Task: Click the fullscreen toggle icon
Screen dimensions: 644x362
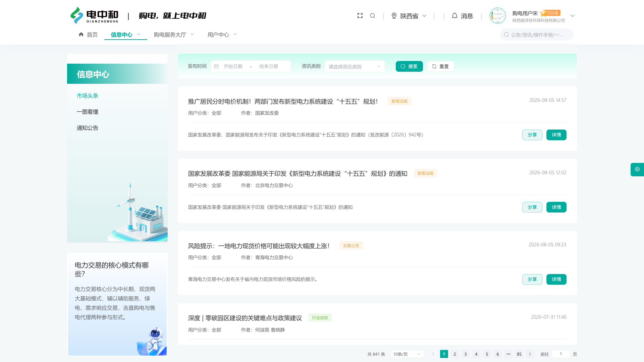Action: pos(360,16)
